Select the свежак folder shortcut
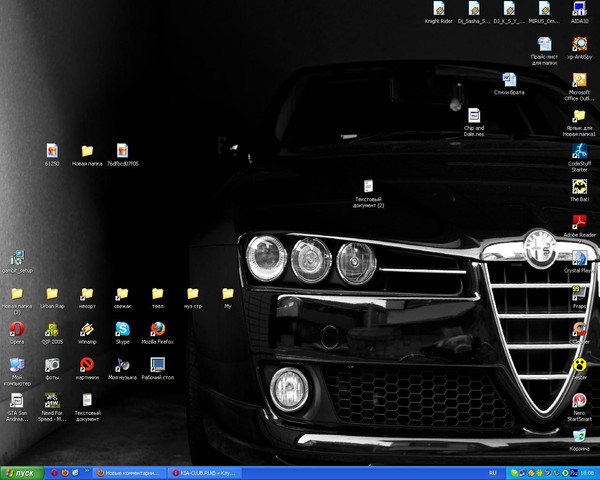The image size is (600, 480). 122,294
